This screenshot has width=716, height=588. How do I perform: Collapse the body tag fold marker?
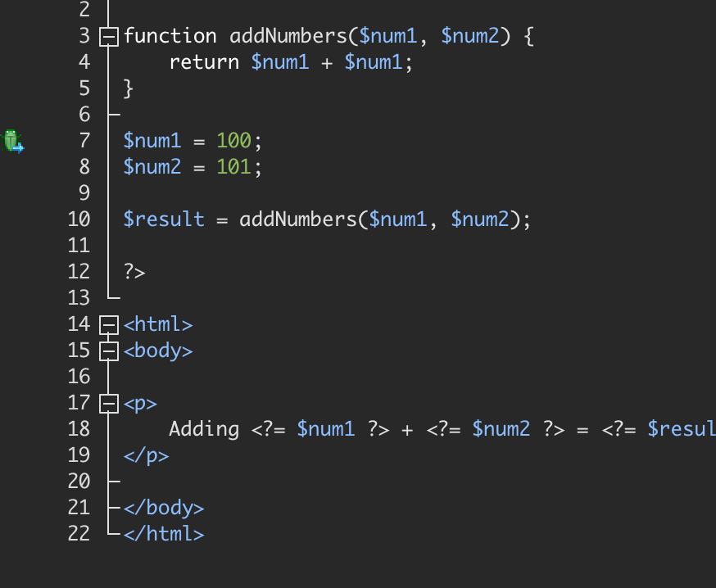click(109, 351)
